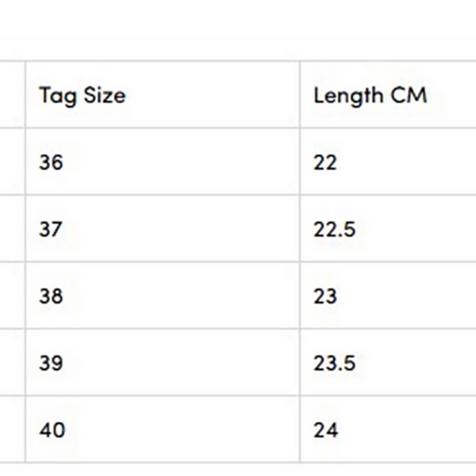The height and width of the screenshot is (476, 476).
Task: Select the tag size 36 cell
Action: [x=51, y=162]
